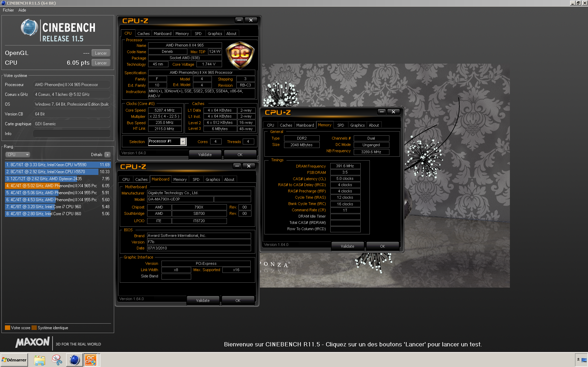Open the Fichier menu
The width and height of the screenshot is (588, 367).
click(8, 10)
